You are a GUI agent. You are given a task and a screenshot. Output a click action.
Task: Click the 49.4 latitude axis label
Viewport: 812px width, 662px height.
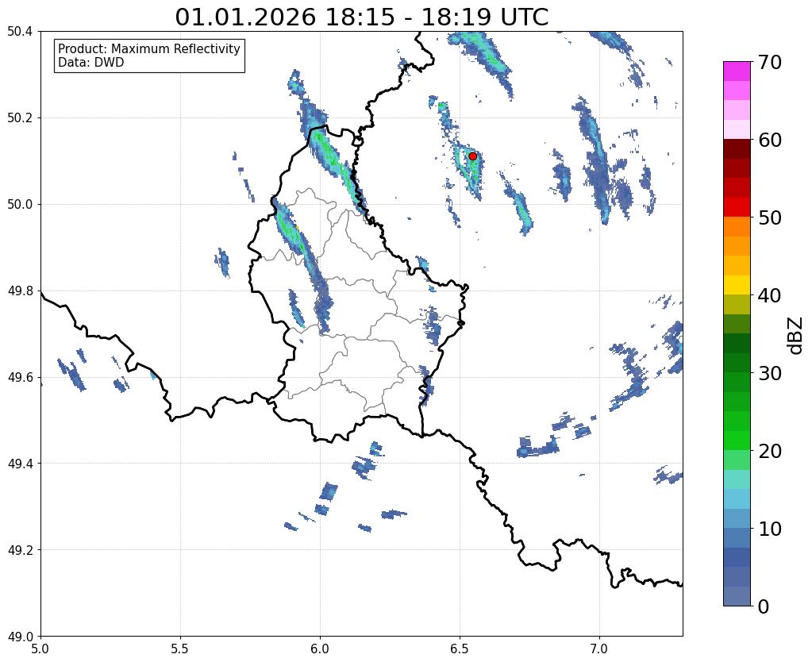[x=20, y=464]
